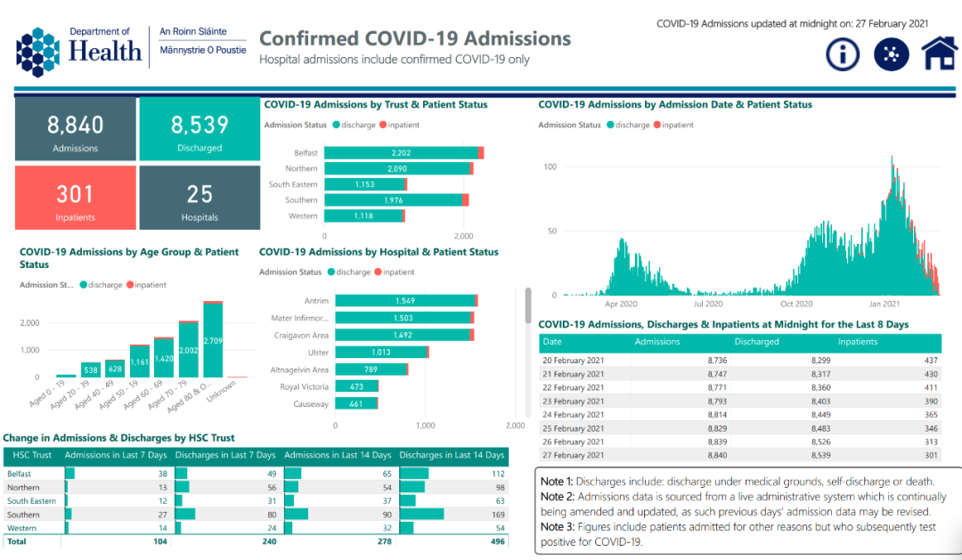Click the Craigavon Area bar 1,492

point(403,335)
